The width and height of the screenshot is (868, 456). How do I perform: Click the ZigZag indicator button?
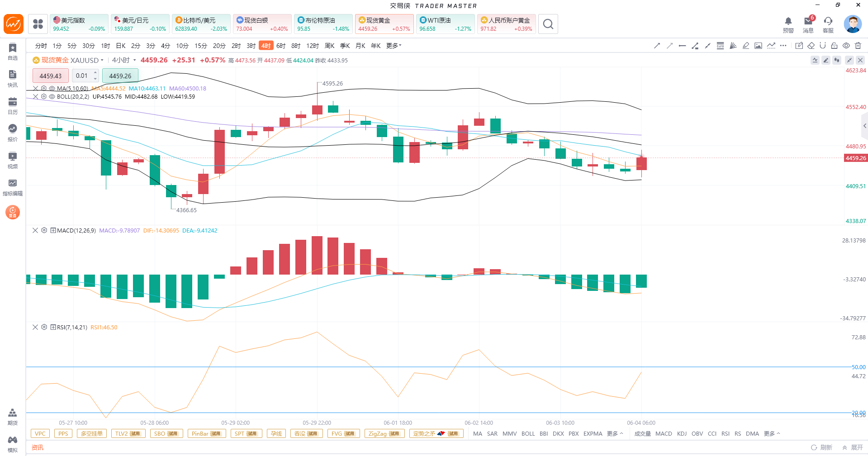384,433
